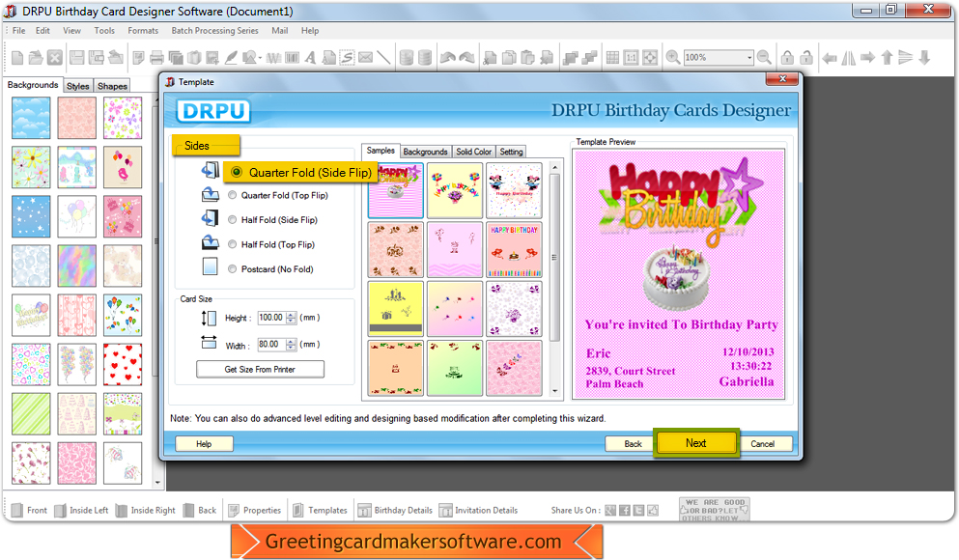Click the Width value stepper arrows
Image resolution: width=959 pixels, height=560 pixels.
(x=291, y=345)
